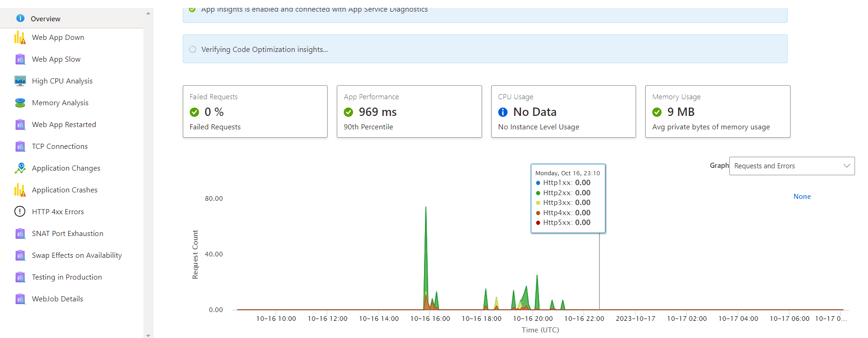Click the TCP Connections icon
This screenshot has width=868, height=338.
20,147
